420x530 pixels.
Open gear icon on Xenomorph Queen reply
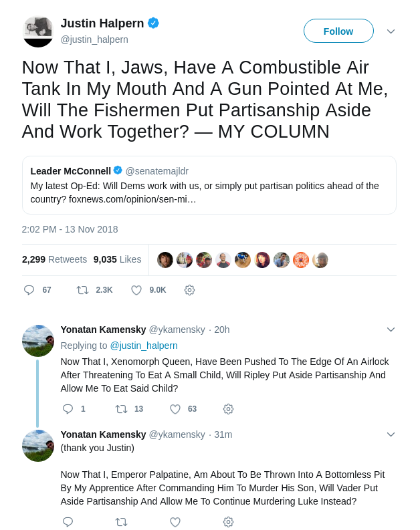[228, 409]
